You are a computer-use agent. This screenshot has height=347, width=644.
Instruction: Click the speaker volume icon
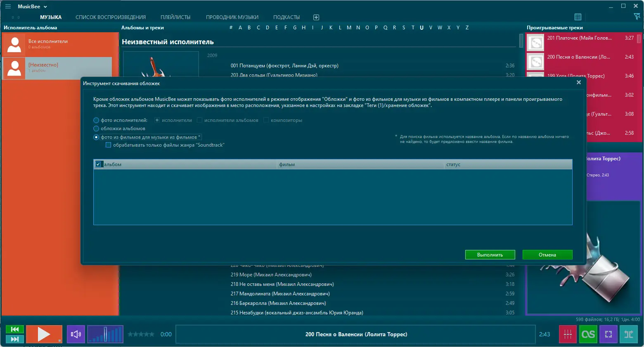tap(76, 334)
